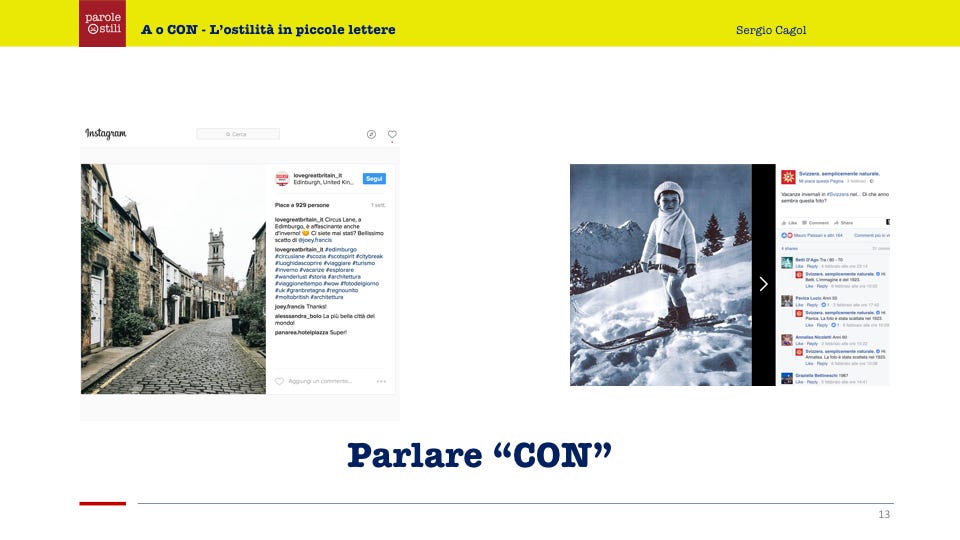The height and width of the screenshot is (540, 960).
Task: Open the Commenti più rilevanti sort dropdown
Action: point(872,236)
